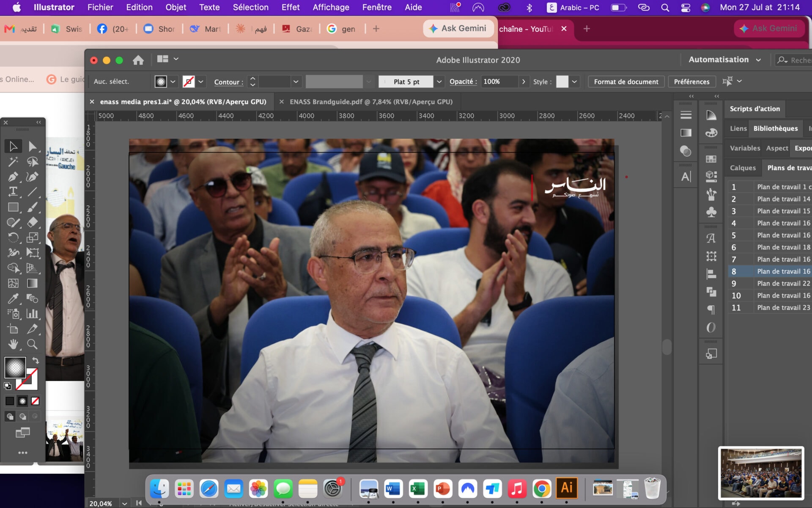The width and height of the screenshot is (812, 508).
Task: Set paint mode to solid Color
Action: [10, 401]
